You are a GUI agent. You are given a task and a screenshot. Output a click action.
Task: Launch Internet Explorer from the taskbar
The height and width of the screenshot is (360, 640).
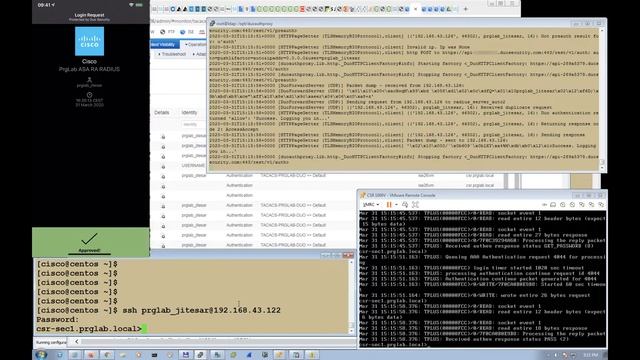point(60,355)
